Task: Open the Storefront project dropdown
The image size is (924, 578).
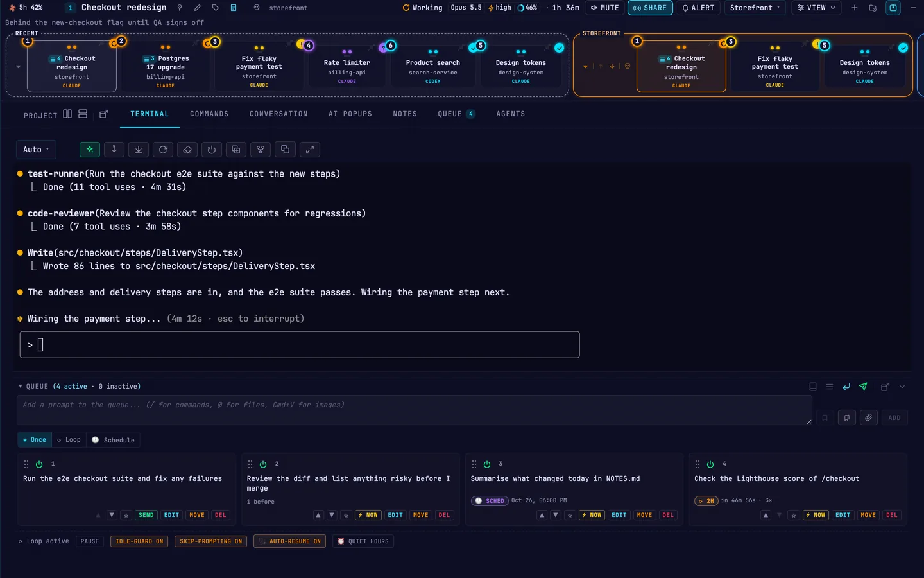Action: coord(755,8)
